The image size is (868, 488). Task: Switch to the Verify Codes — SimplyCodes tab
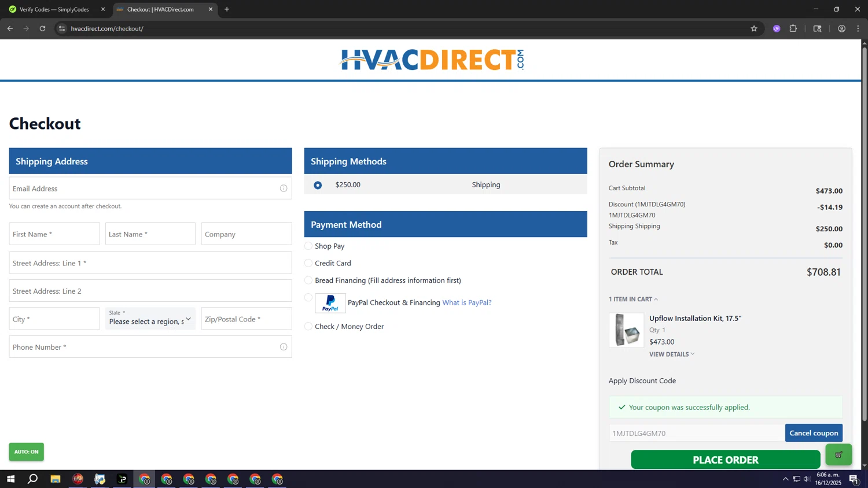tap(54, 9)
